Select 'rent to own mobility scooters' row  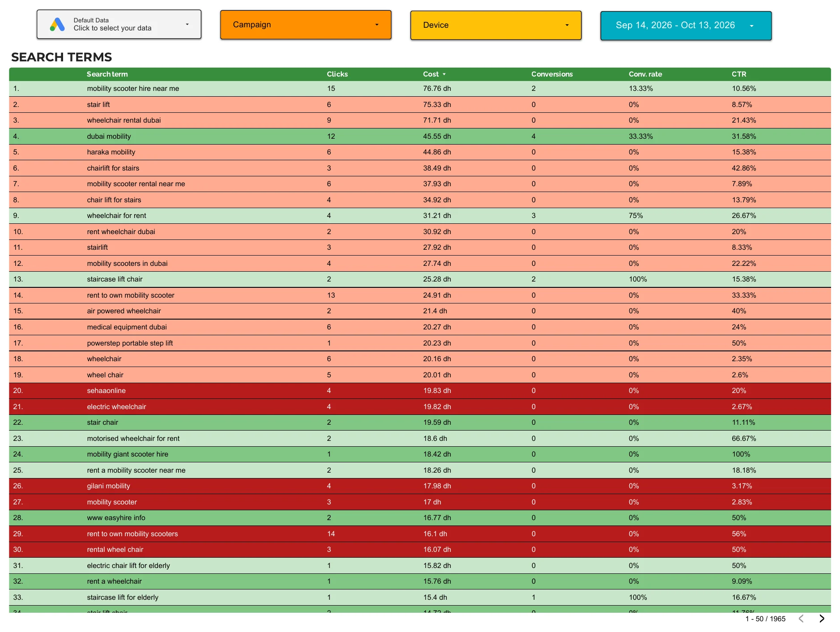pos(420,534)
